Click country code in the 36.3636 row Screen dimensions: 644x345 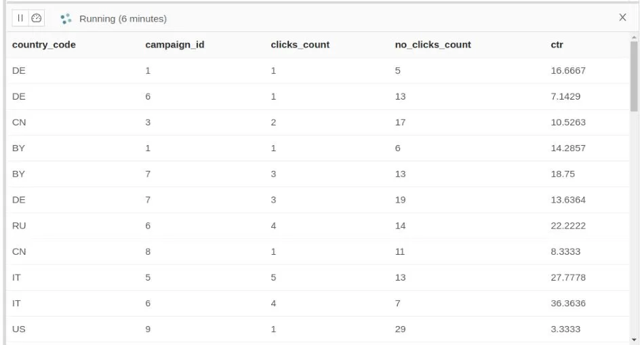pyautogui.click(x=16, y=304)
